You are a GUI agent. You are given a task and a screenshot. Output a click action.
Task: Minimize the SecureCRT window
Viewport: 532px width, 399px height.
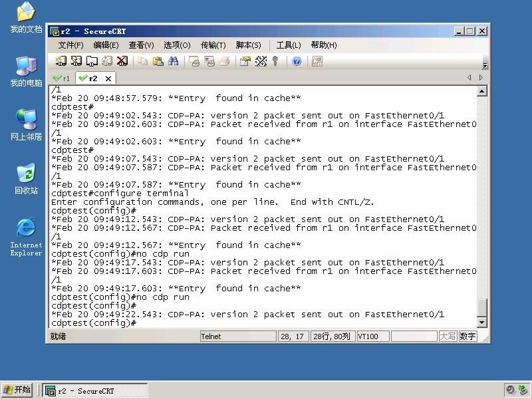[x=459, y=31]
